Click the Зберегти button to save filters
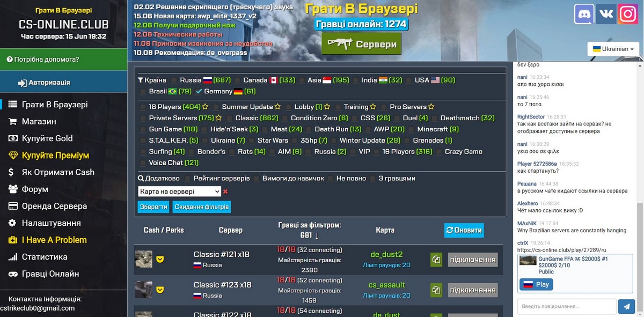 coord(153,206)
